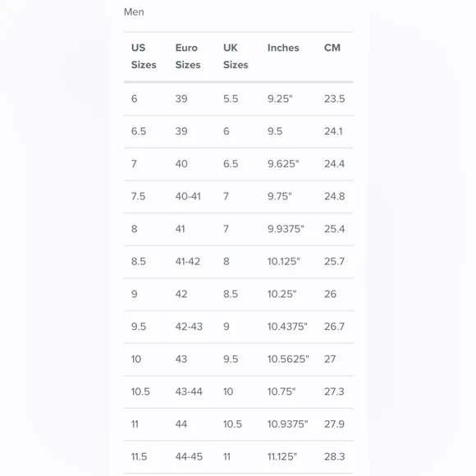Click the Men heading above the table
The height and width of the screenshot is (476, 476).
pos(134,12)
